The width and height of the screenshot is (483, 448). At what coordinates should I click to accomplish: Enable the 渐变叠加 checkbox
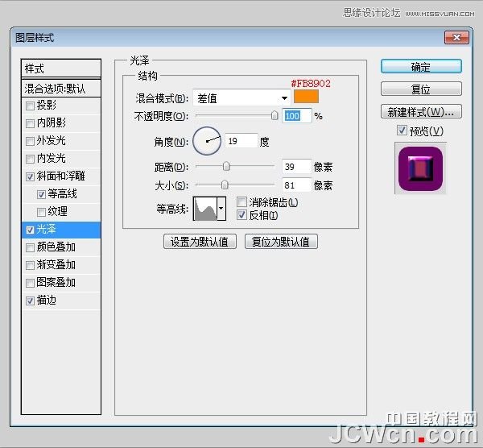click(x=30, y=265)
